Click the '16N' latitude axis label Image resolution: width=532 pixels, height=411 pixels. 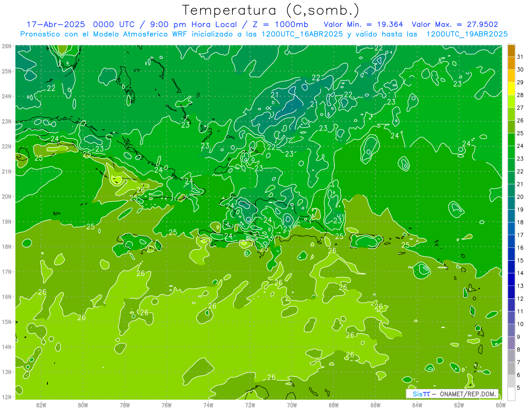coord(7,297)
